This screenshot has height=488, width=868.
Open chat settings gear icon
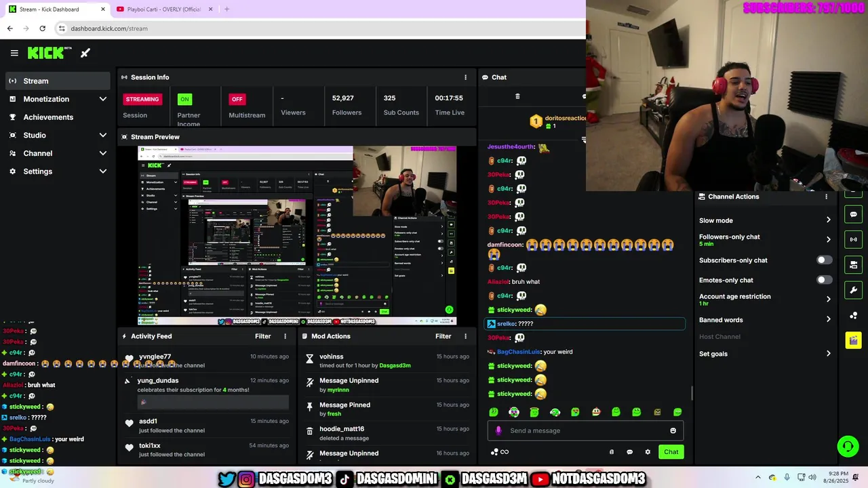(x=648, y=452)
